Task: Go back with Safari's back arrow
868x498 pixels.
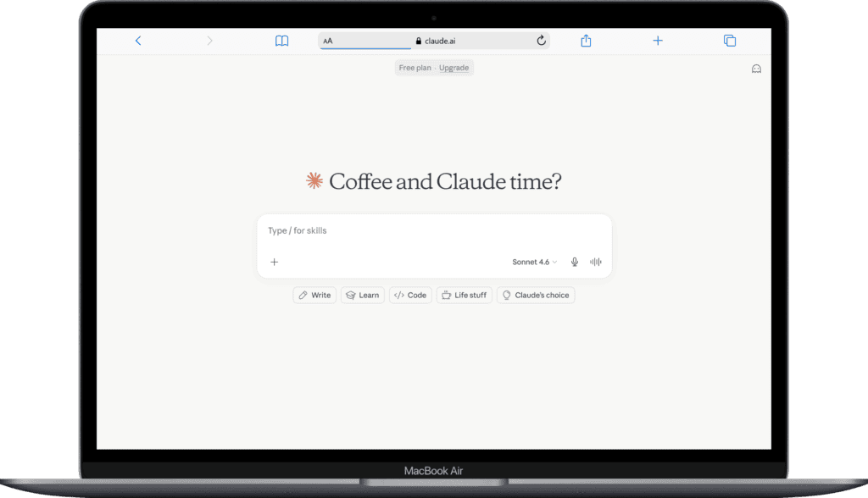Action: click(x=138, y=41)
